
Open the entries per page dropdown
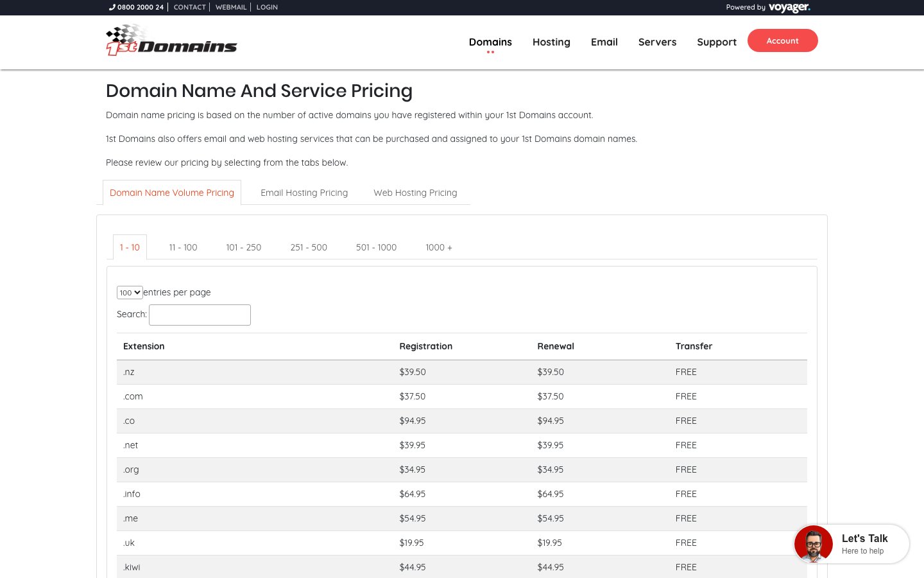[x=130, y=293]
